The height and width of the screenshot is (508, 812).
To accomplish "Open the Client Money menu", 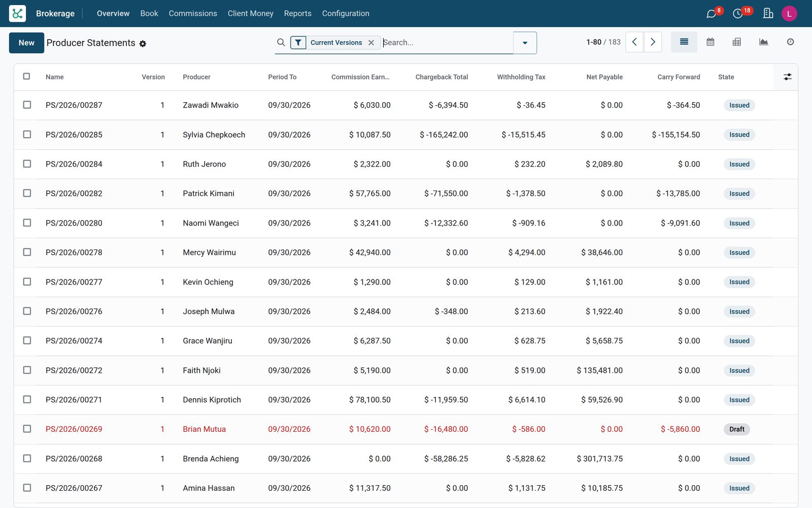I will click(251, 14).
